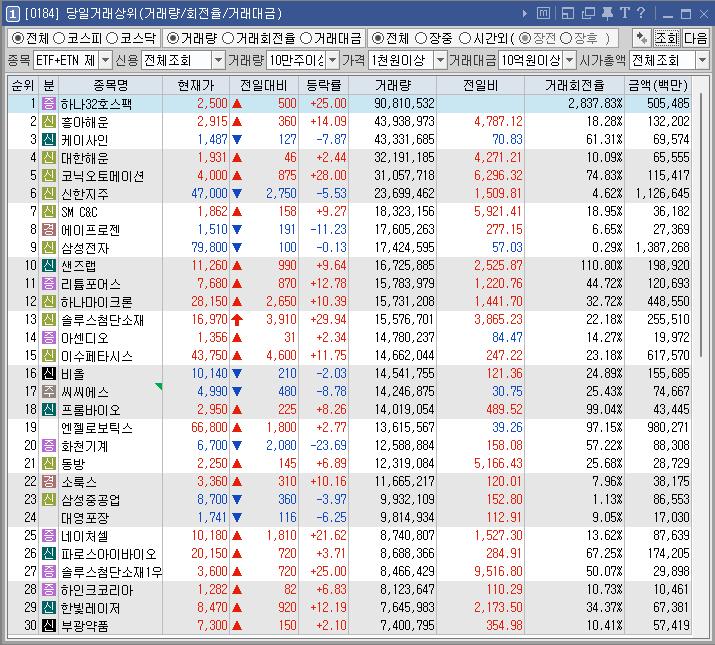This screenshot has width=715, height=645.
Task: Select the 시간외 radio button
Action: tap(465, 38)
